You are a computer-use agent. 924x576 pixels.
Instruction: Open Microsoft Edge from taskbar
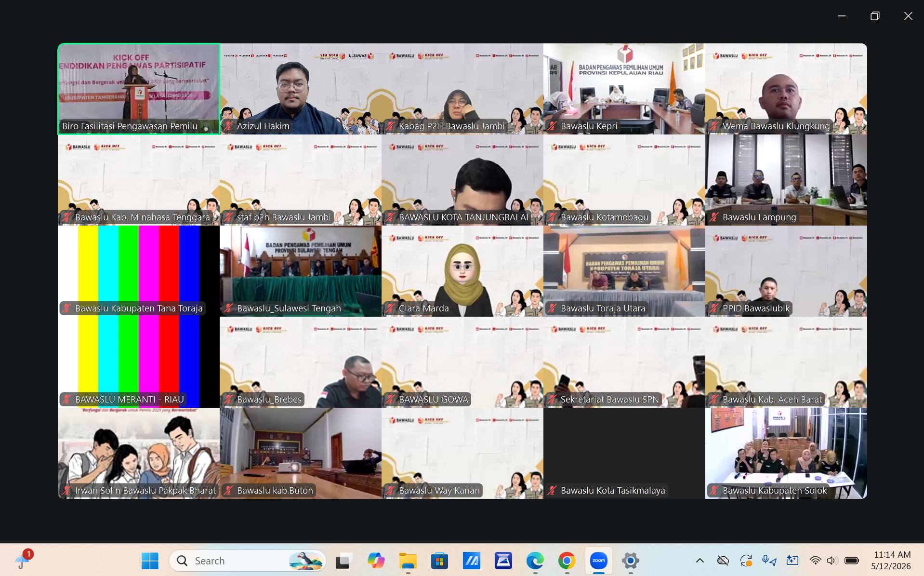click(535, 561)
